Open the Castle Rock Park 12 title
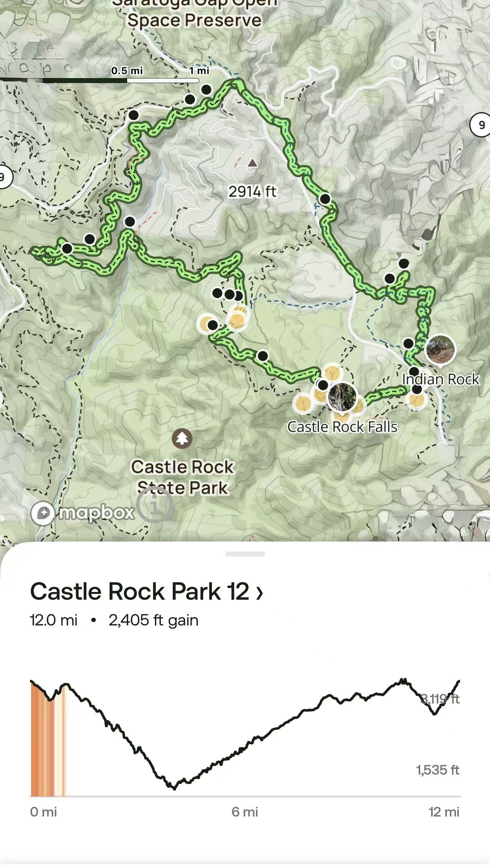This screenshot has height=868, width=490. (140, 591)
